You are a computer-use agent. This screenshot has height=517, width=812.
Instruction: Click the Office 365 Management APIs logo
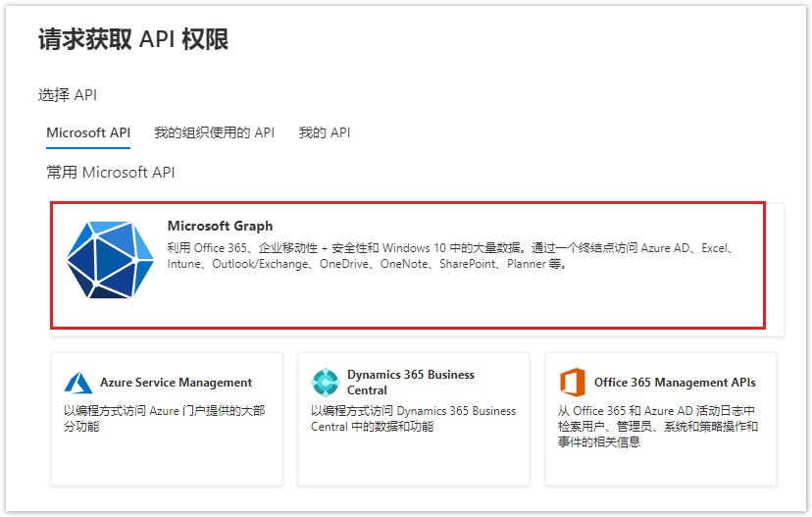pyautogui.click(x=573, y=383)
